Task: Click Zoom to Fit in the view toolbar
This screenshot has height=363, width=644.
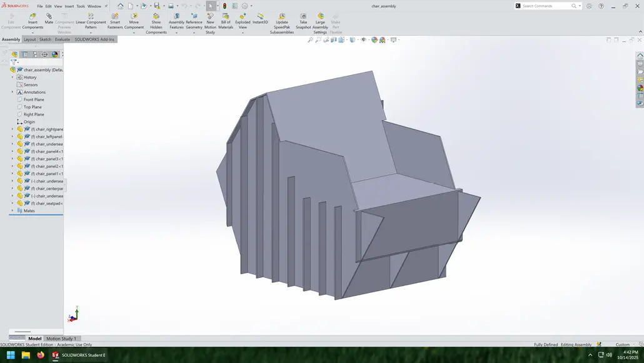Action: coord(311,39)
